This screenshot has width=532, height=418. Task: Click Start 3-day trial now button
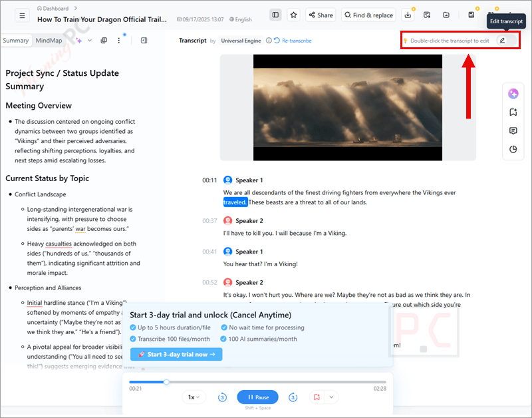tap(176, 354)
